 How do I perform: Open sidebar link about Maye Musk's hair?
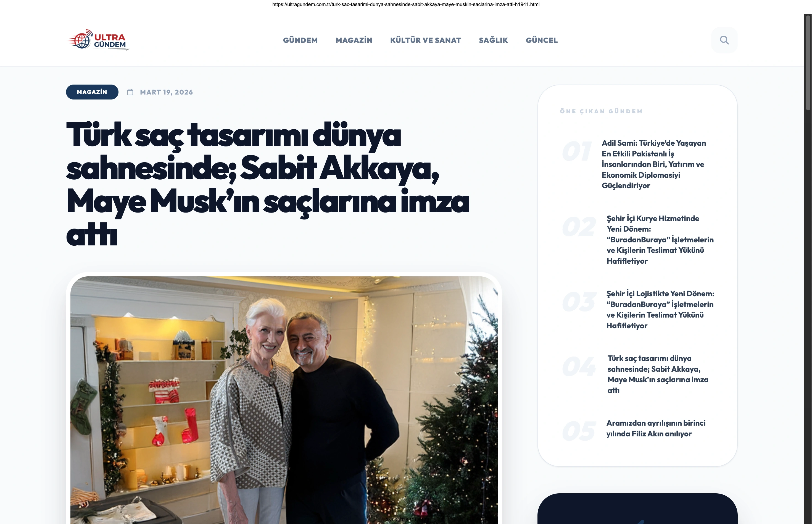[658, 374]
